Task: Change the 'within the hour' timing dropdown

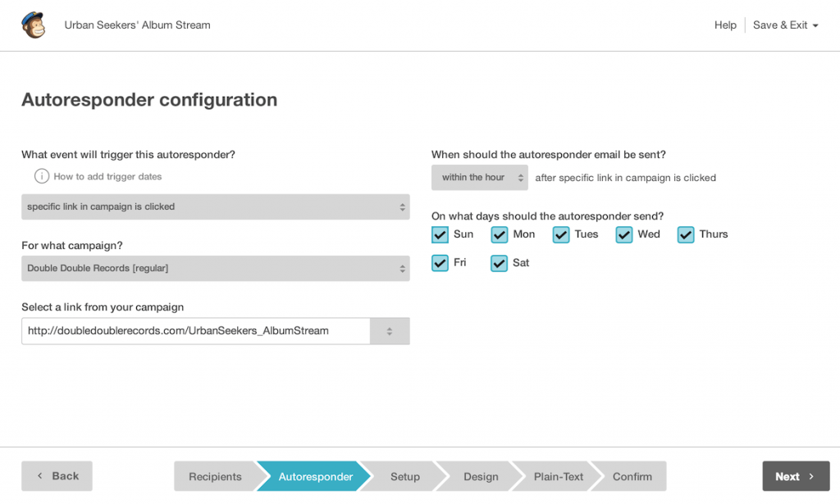Action: point(480,178)
